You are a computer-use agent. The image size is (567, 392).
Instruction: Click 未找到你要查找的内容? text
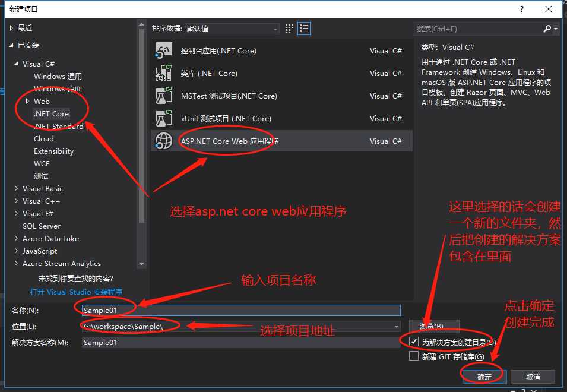(76, 278)
